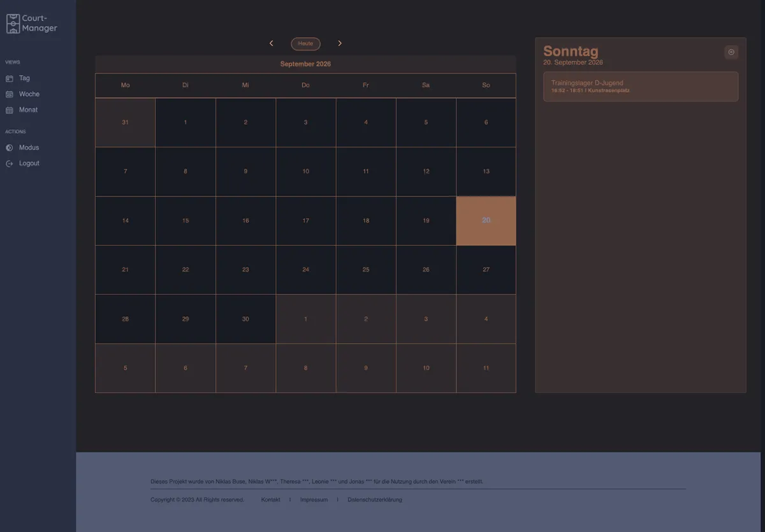The width and height of the screenshot is (765, 532).
Task: Click the Sonntag heading in the day panel
Action: click(x=571, y=51)
